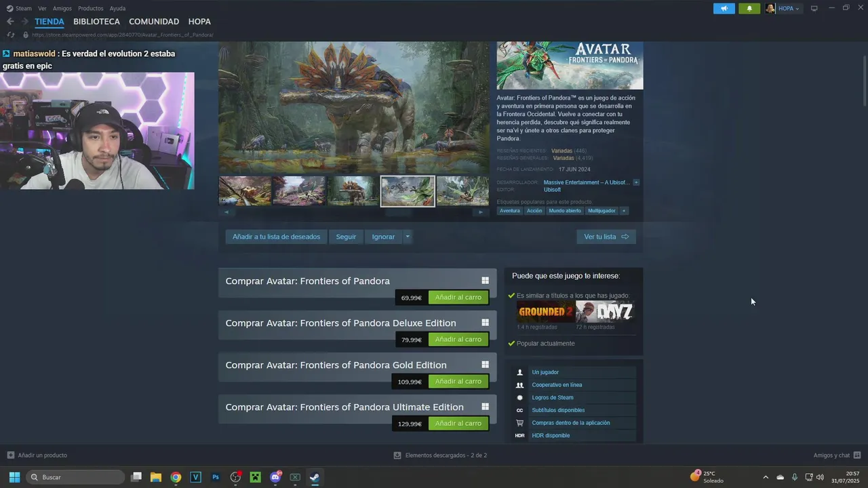Click the CC subtitles icon
This screenshot has height=488, width=868.
pyautogui.click(x=520, y=410)
